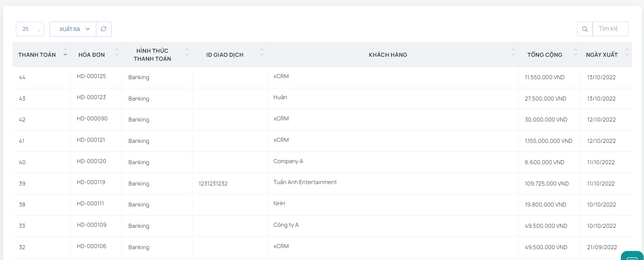The width and height of the screenshot is (644, 260).
Task: Click customer Công ty A
Action: (286, 225)
